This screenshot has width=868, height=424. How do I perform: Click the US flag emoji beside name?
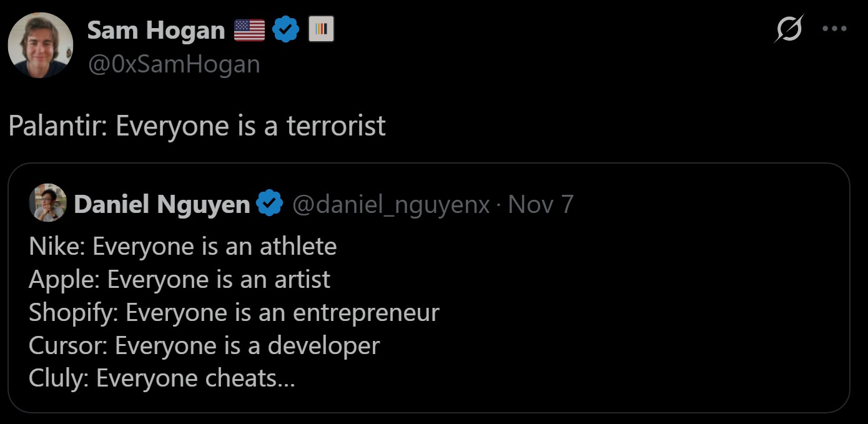pos(249,30)
